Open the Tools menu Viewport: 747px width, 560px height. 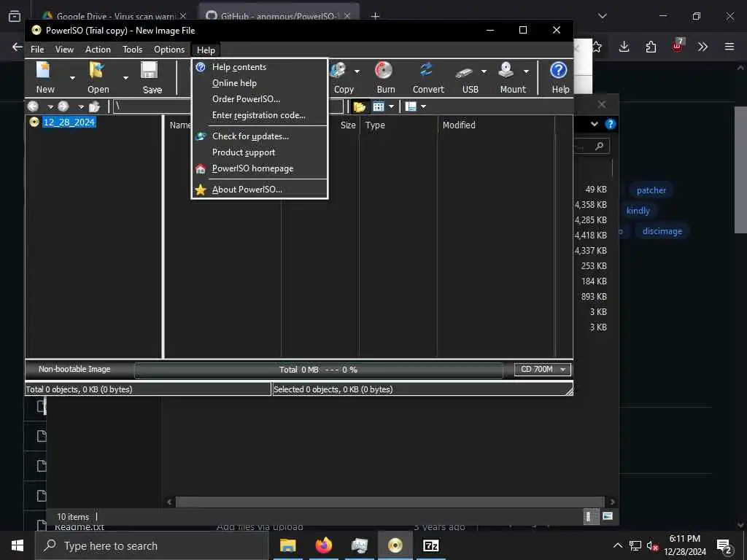[x=133, y=50]
